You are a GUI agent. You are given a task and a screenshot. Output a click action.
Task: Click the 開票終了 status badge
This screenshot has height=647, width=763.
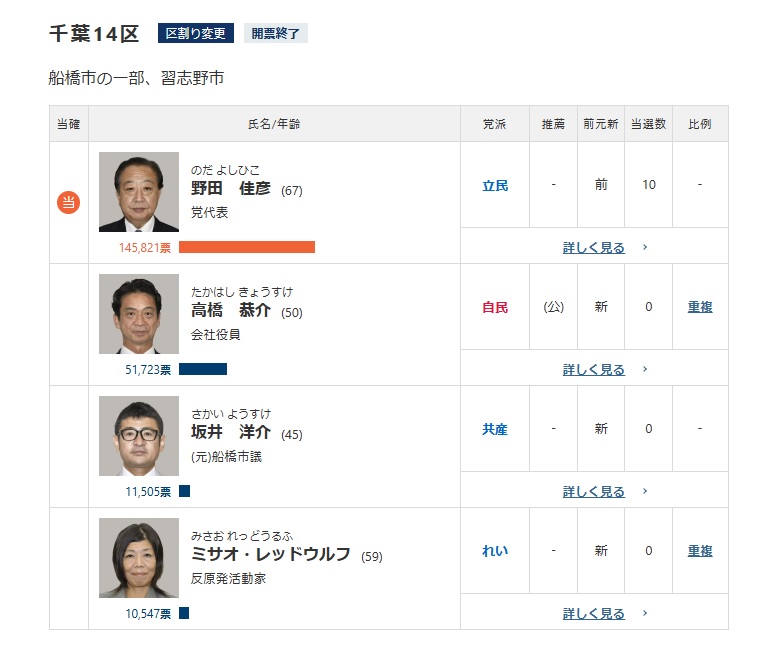tap(275, 33)
